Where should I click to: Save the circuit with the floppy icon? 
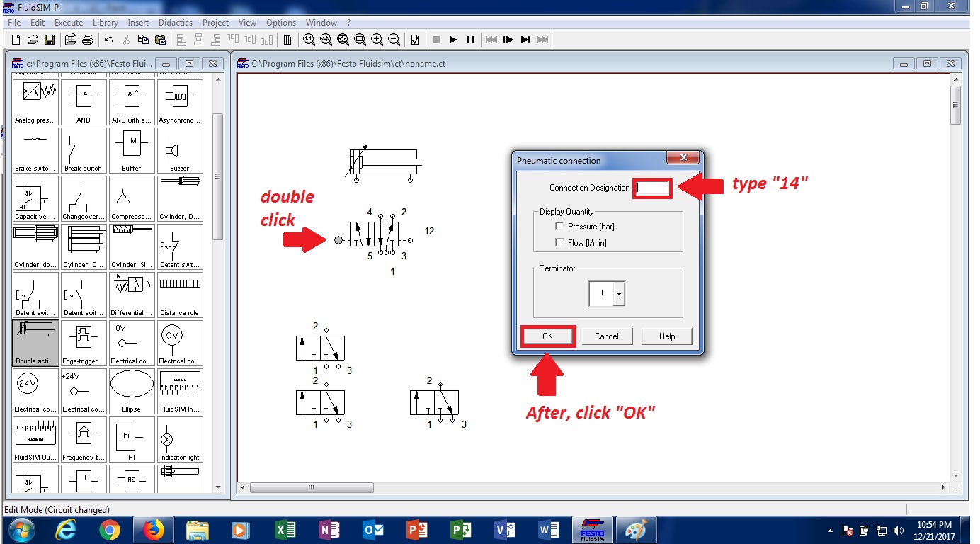50,40
